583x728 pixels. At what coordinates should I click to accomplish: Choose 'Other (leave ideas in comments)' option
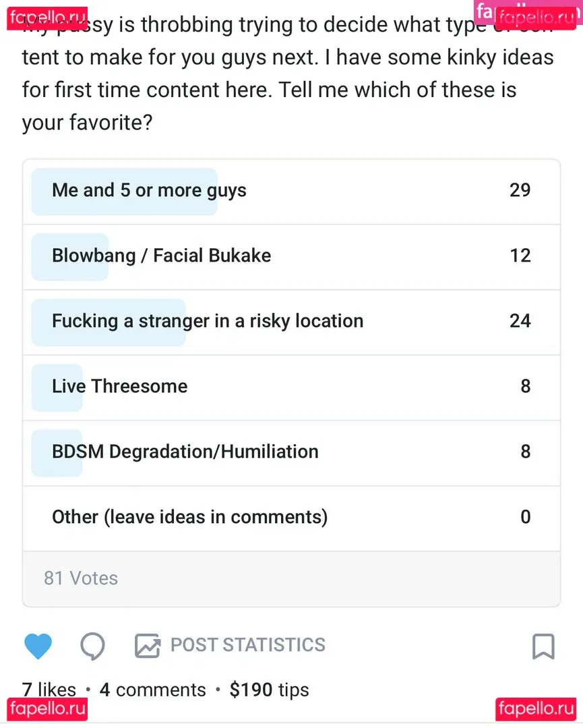coord(291,518)
